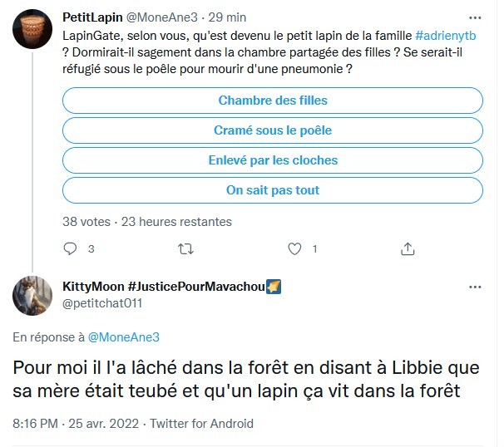Screen dimensions: 504x447
Task: Like the LapinGate poll tweet
Action: 294,248
